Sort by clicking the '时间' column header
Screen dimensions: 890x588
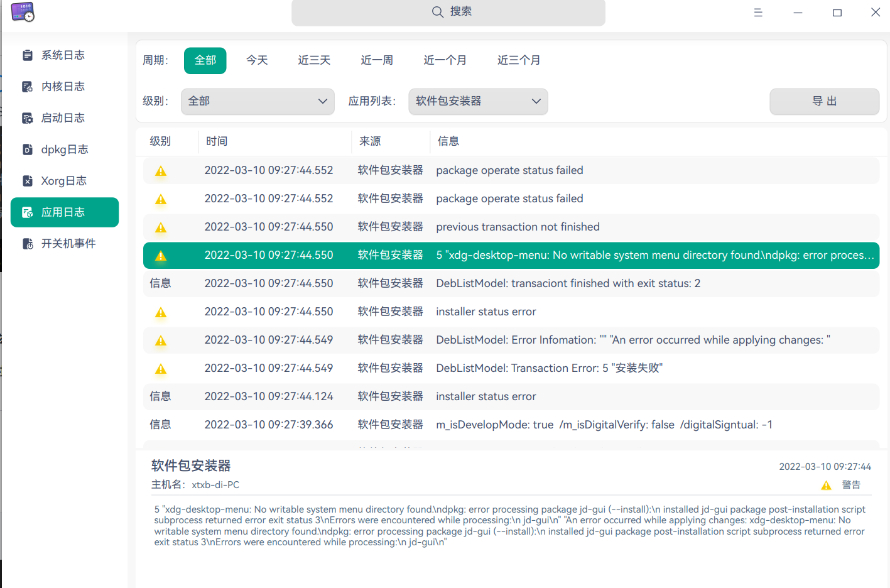(x=217, y=141)
